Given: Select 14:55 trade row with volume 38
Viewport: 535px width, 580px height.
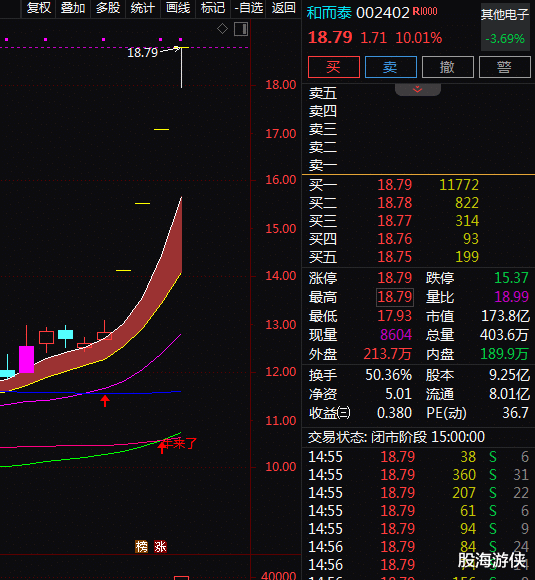Looking at the screenshot, I should pos(418,457).
